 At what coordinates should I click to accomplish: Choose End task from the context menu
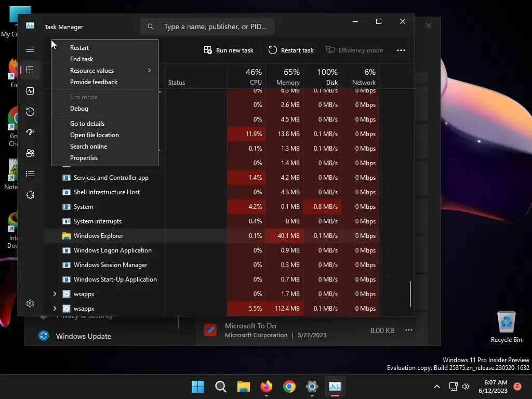(104, 59)
